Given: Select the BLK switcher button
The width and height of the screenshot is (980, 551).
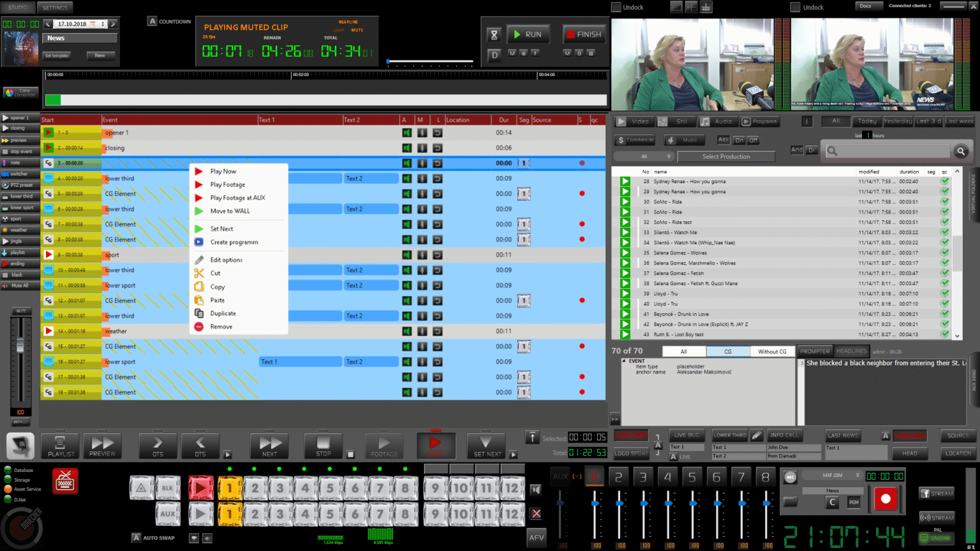Looking at the screenshot, I should [x=167, y=488].
